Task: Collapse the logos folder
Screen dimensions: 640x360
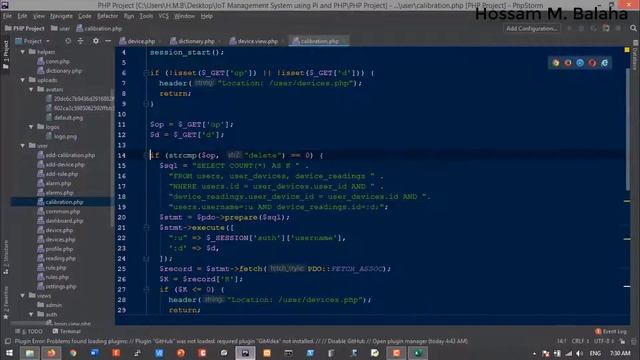Action: point(31,127)
